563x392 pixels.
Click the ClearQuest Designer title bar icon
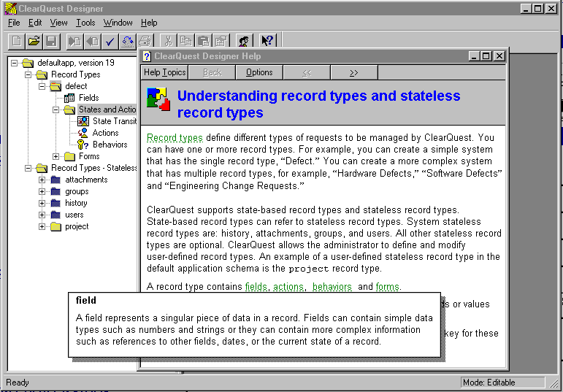[x=11, y=8]
